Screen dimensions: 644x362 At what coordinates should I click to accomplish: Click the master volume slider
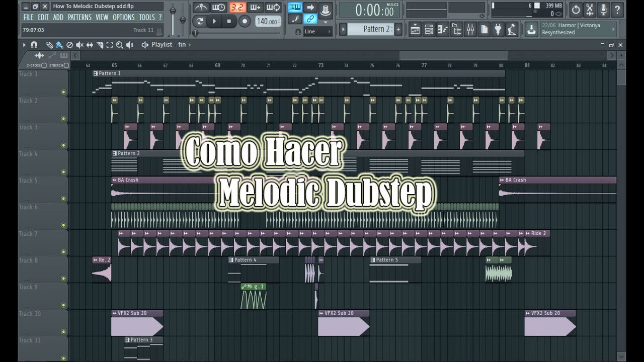(173, 11)
